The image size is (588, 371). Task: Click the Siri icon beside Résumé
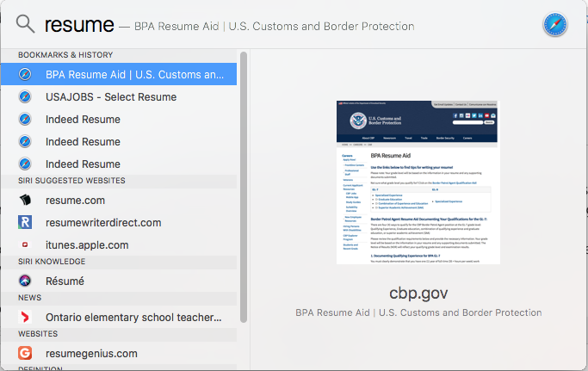pyautogui.click(x=25, y=281)
